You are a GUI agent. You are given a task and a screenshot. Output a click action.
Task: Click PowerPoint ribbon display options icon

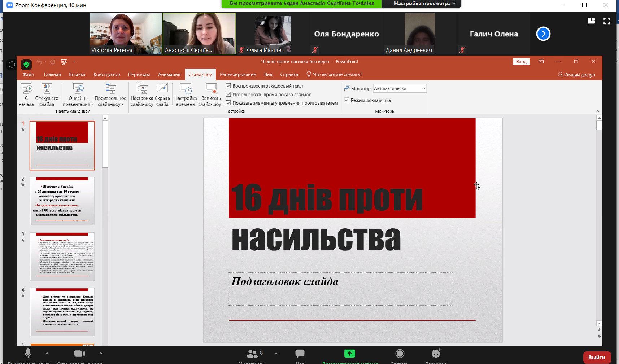click(541, 61)
